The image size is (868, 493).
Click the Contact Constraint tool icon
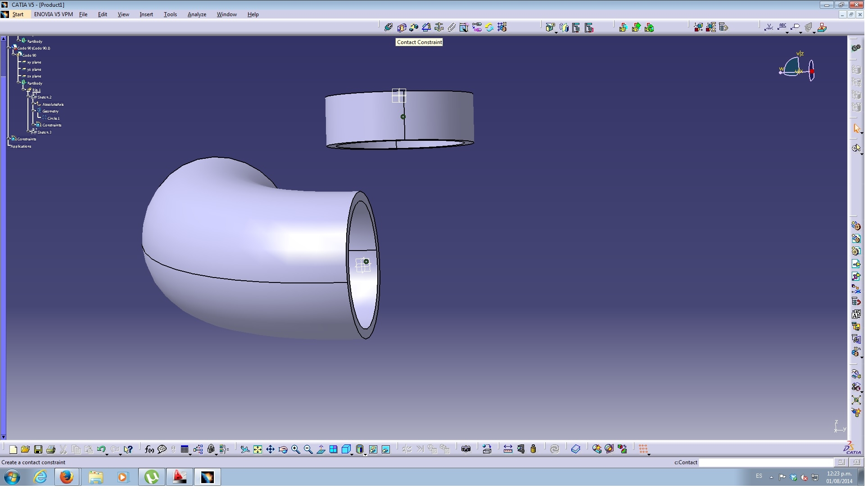click(402, 27)
